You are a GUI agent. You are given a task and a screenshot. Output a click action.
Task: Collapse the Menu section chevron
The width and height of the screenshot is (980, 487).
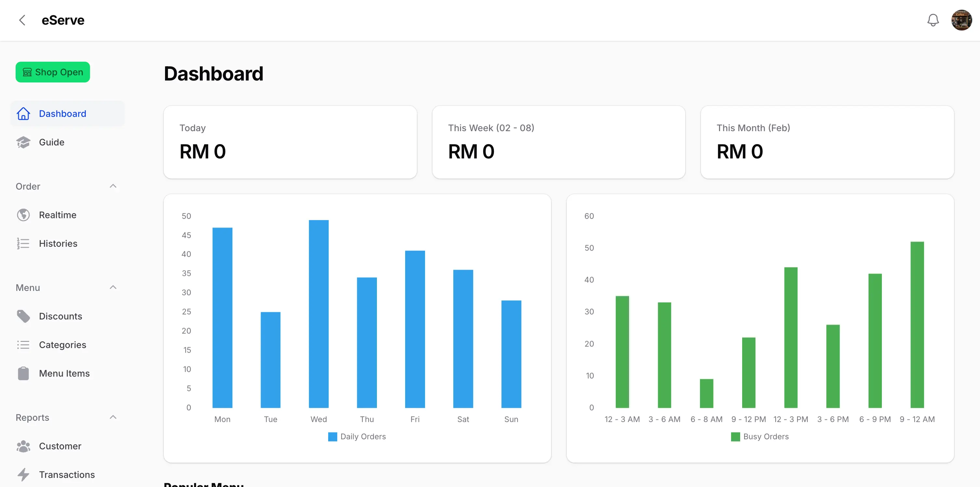click(x=113, y=287)
